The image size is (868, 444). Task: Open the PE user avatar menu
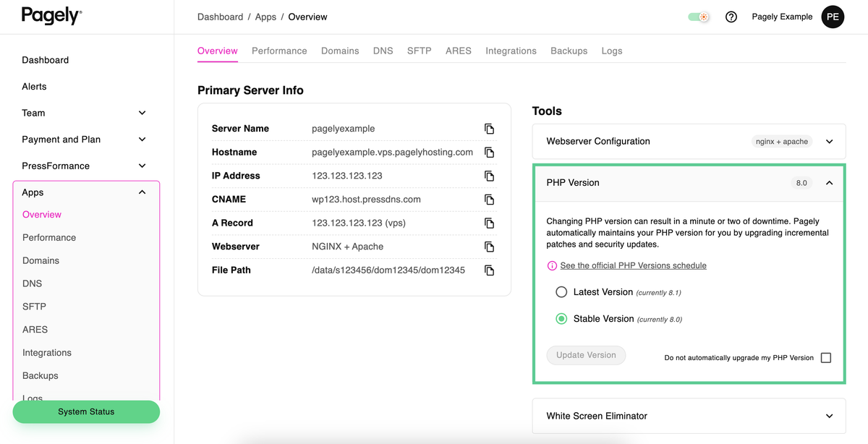coord(833,17)
